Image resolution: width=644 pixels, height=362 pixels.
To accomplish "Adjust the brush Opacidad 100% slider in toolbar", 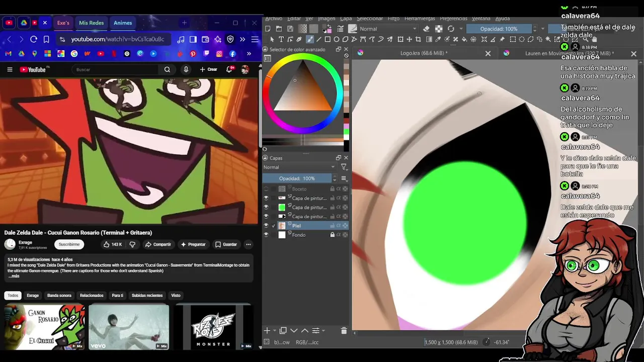I will pyautogui.click(x=499, y=29).
